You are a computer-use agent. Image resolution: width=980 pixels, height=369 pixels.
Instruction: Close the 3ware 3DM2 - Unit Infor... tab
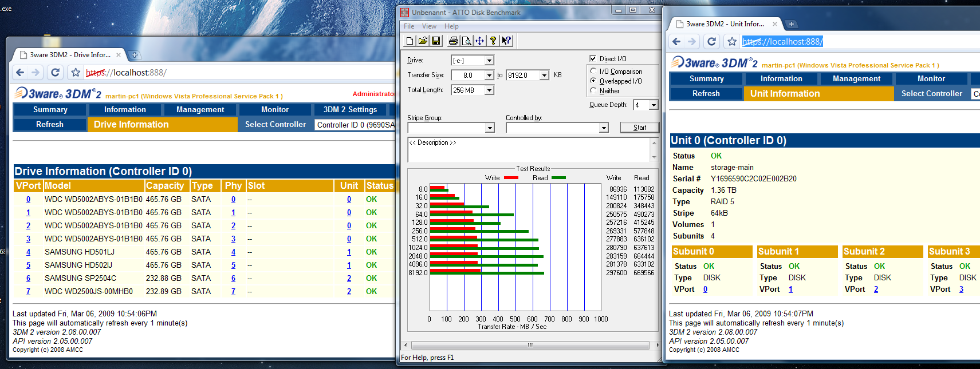tap(775, 24)
